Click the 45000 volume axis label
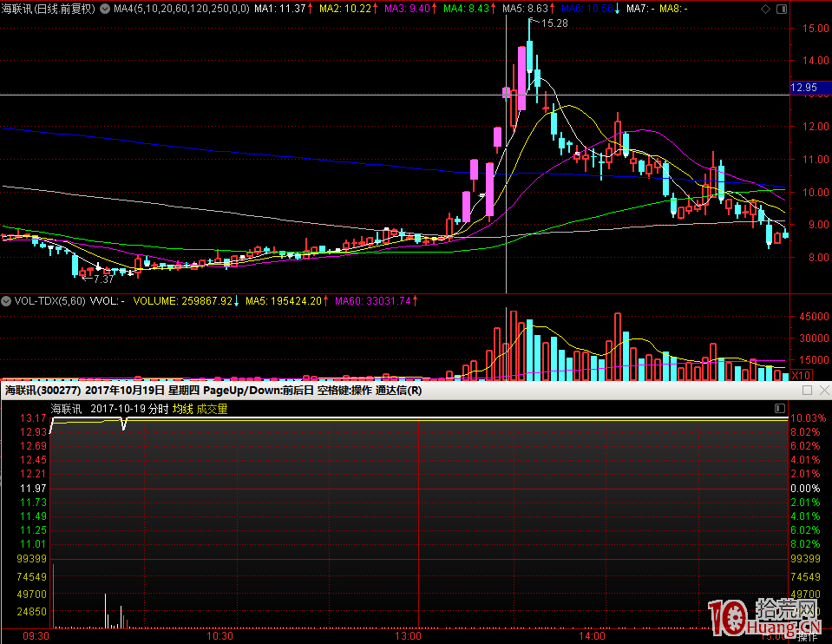This screenshot has height=644, width=832. (814, 317)
